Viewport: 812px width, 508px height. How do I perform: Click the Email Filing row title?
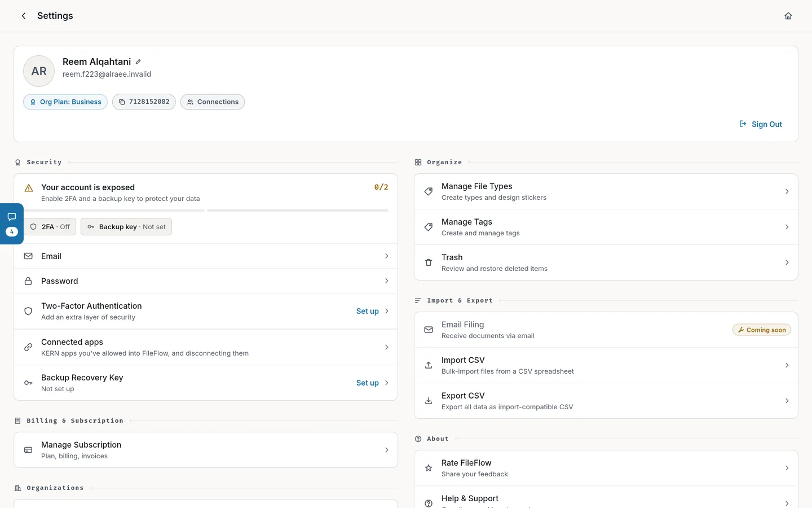(x=463, y=325)
